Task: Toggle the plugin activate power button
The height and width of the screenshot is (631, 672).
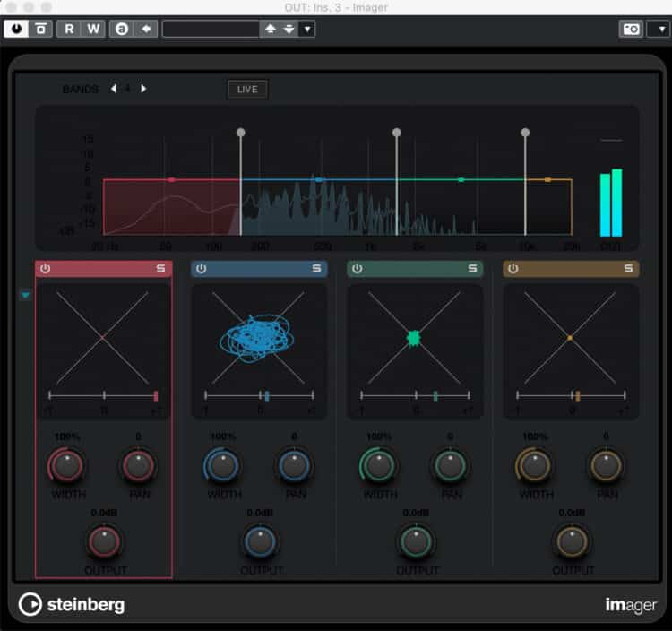Action: [16, 30]
